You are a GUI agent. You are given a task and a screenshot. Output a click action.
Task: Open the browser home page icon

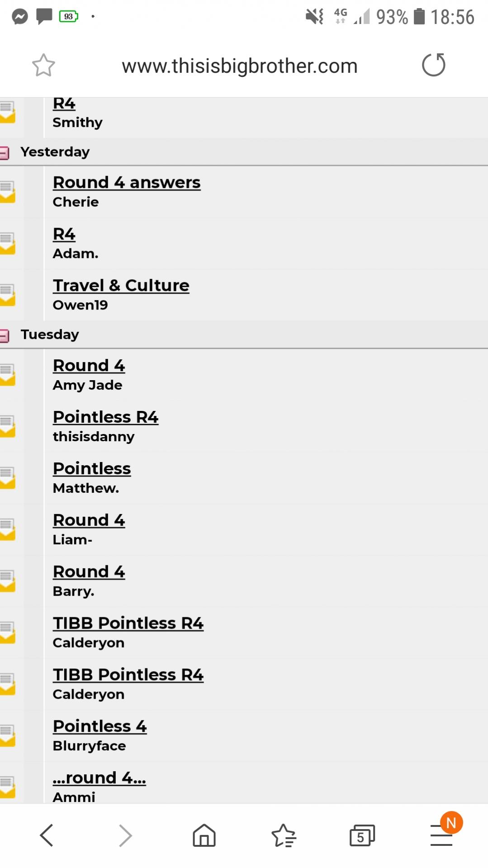click(204, 835)
